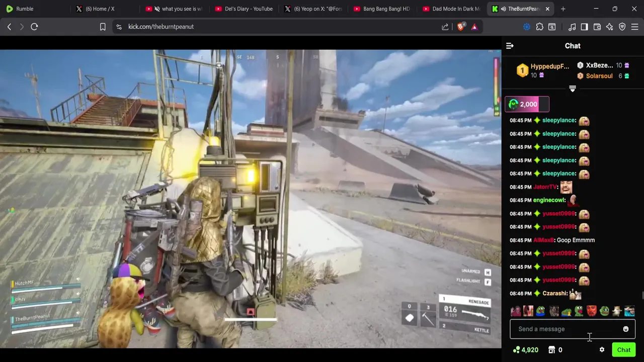Open enginecowl username in chat
644x362 pixels.
(x=549, y=200)
